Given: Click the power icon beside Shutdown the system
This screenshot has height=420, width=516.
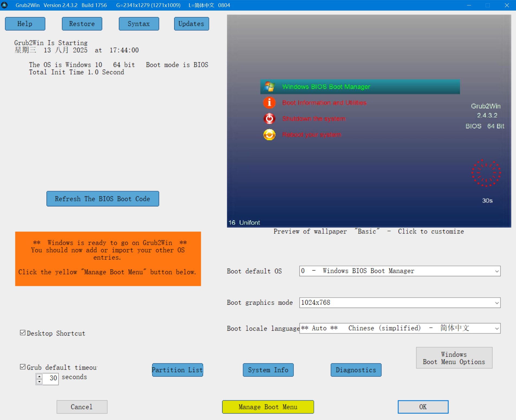Looking at the screenshot, I should (x=269, y=118).
